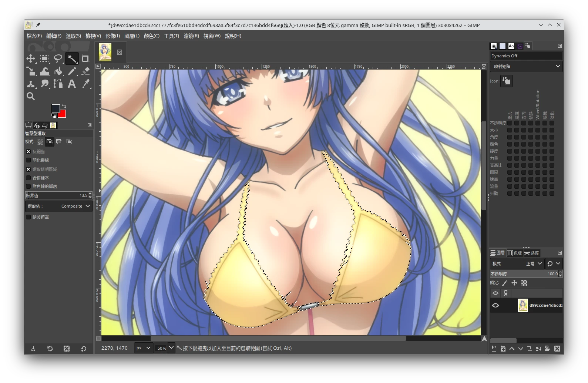The width and height of the screenshot is (588, 383).
Task: Enable the 合併樣本 sample merged checkbox
Action: tap(28, 178)
